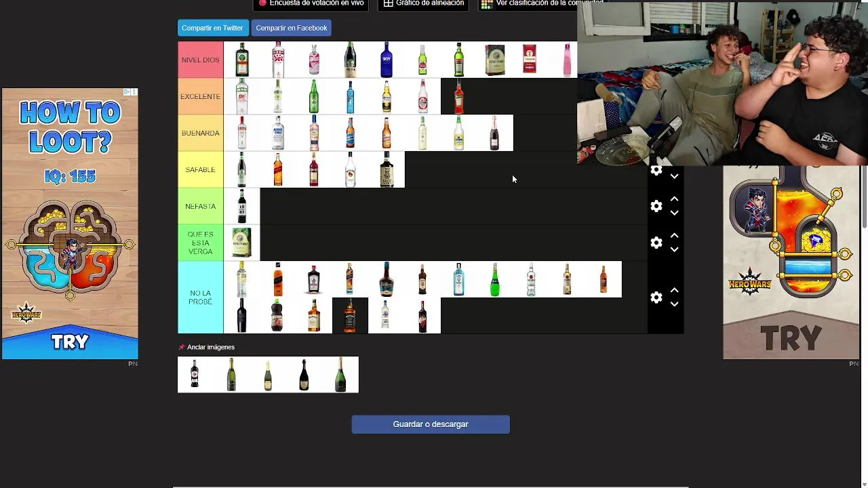Edit the NEFASTA tier label
Image resolution: width=868 pixels, height=488 pixels.
tap(200, 206)
